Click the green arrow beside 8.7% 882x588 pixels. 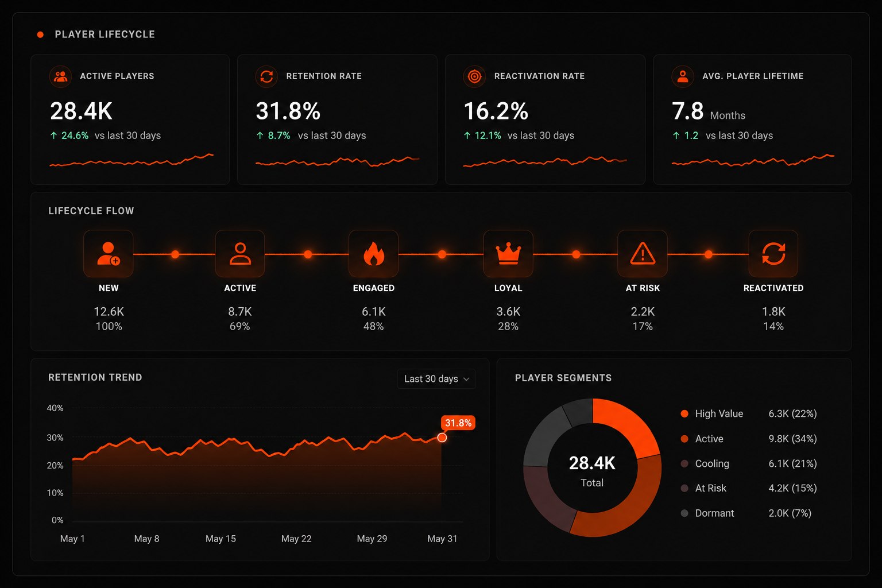[x=260, y=136]
